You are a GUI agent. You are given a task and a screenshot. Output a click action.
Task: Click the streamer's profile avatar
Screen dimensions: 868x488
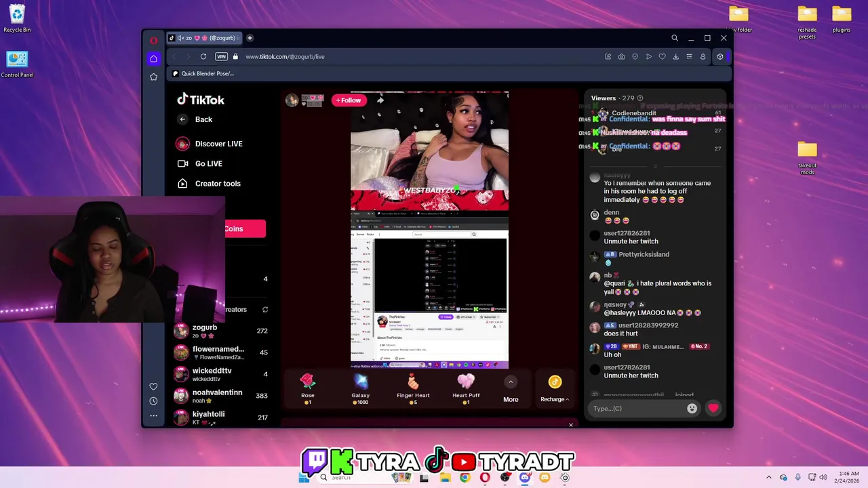pos(292,100)
